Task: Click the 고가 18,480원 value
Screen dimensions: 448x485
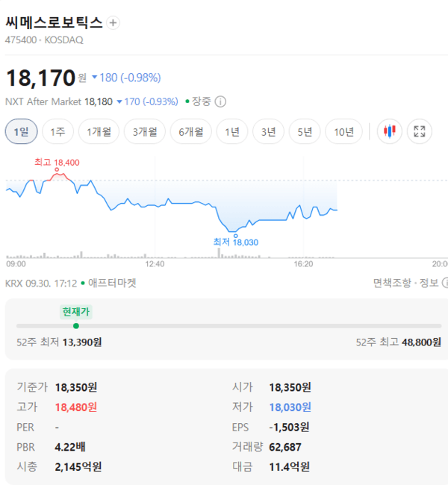Action: tap(76, 407)
